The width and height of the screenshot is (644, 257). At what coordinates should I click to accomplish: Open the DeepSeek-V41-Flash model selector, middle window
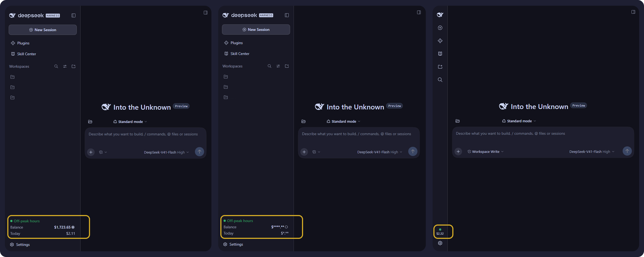pos(380,152)
